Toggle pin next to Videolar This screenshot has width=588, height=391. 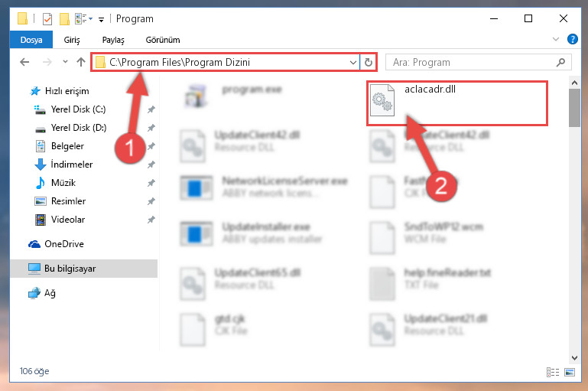pos(151,220)
